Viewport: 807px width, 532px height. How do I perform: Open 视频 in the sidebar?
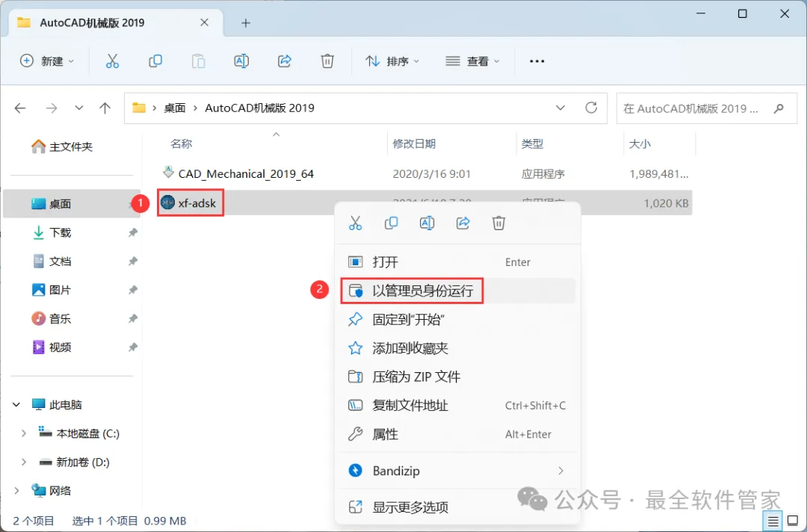(x=61, y=347)
